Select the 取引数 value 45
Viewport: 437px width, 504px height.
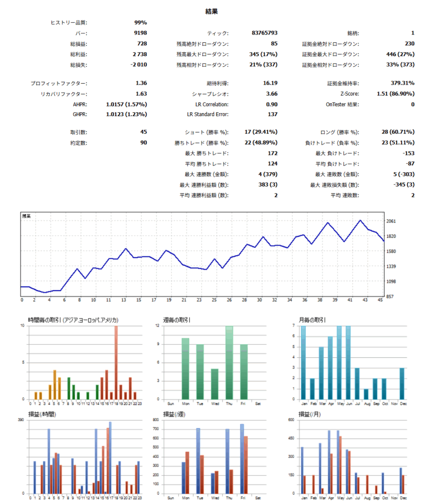coord(143,132)
